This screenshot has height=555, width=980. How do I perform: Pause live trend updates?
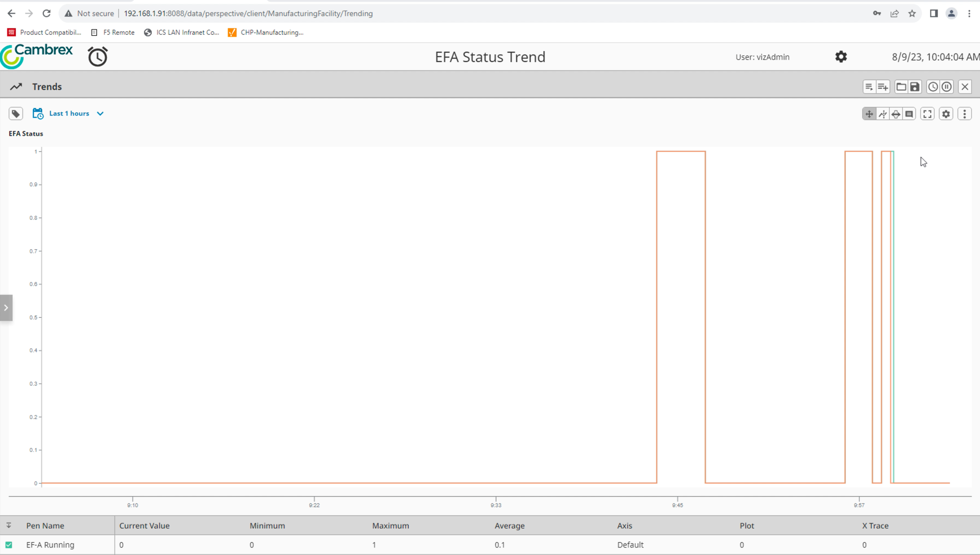click(x=947, y=87)
